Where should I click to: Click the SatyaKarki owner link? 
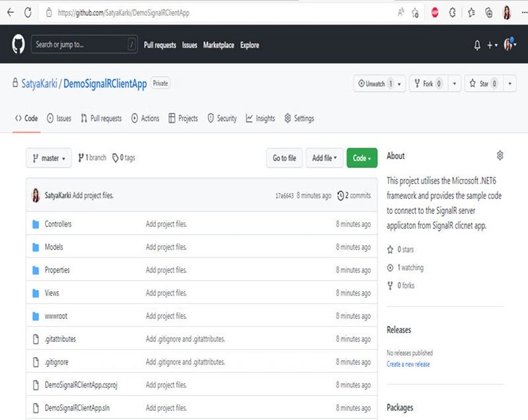tap(40, 83)
